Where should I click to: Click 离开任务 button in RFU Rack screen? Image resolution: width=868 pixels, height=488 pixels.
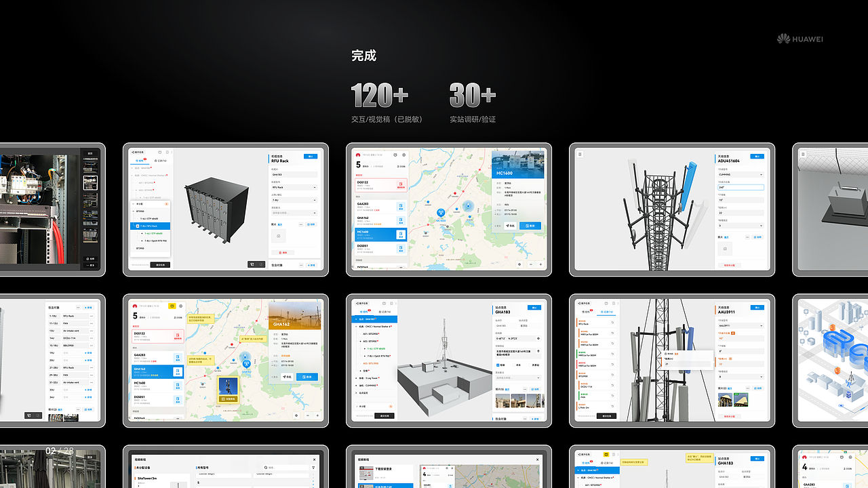(x=138, y=152)
